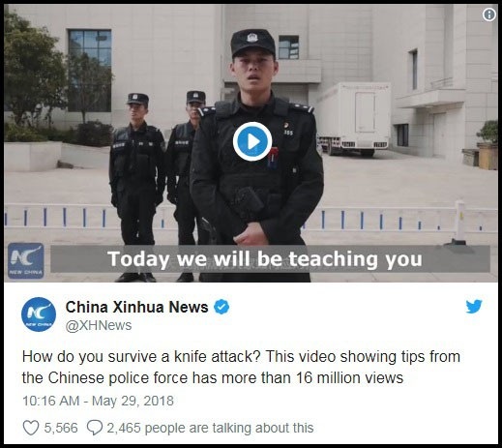
Task: Click "2,465 people are talking about this"
Action: (x=210, y=428)
